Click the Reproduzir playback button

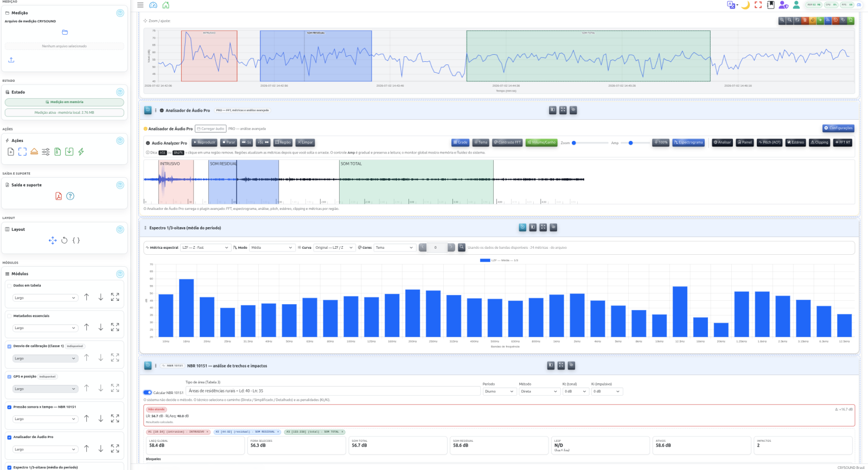pos(205,143)
